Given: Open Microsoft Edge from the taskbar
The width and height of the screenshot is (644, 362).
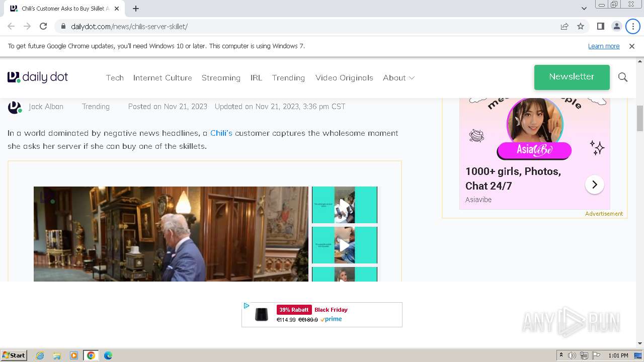Looking at the screenshot, I should 108,355.
